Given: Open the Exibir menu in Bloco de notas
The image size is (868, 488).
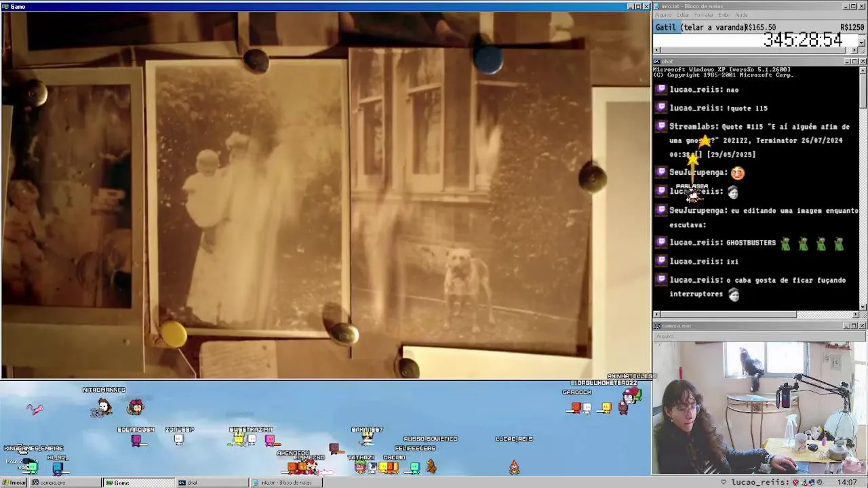Looking at the screenshot, I should point(724,15).
